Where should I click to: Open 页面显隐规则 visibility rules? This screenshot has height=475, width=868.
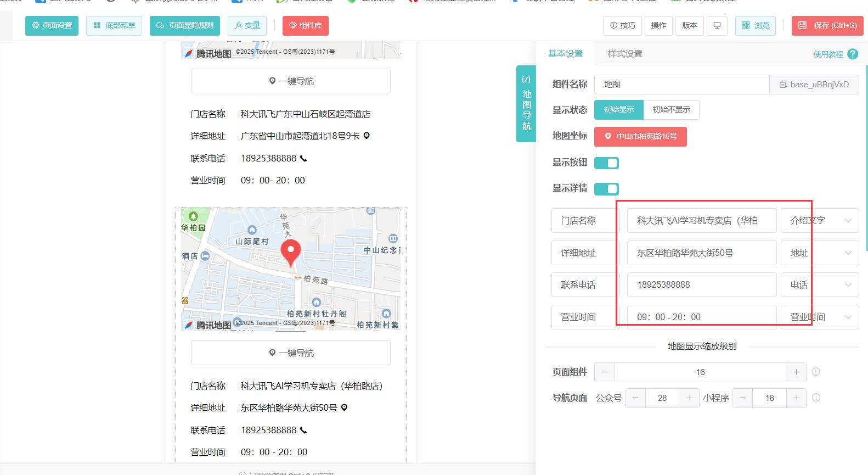(x=185, y=26)
